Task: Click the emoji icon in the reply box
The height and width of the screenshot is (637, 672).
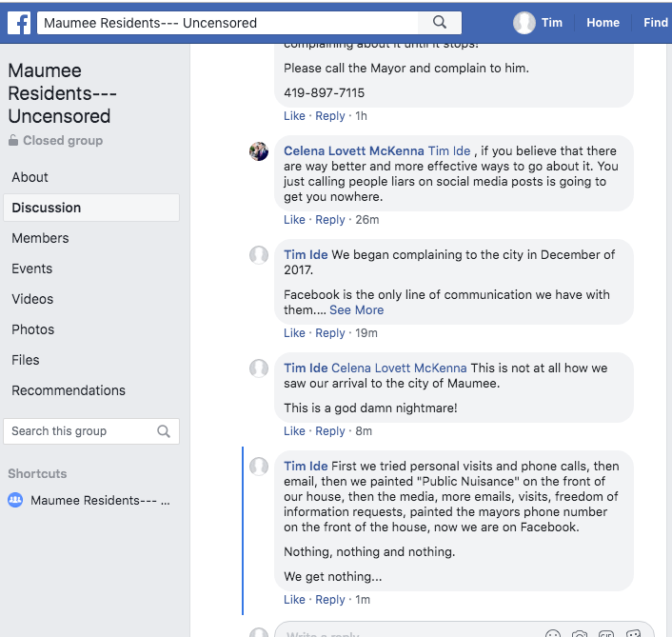Action: 553,632
